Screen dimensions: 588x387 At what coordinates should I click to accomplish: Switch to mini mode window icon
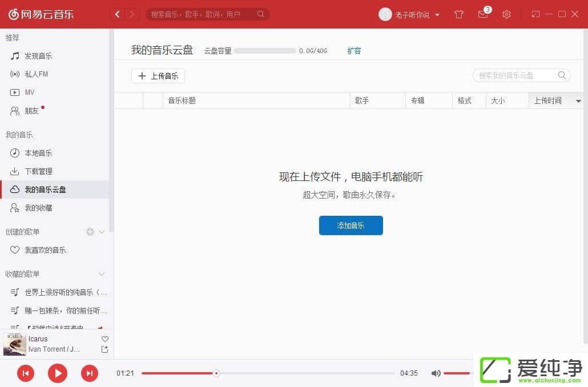535,14
